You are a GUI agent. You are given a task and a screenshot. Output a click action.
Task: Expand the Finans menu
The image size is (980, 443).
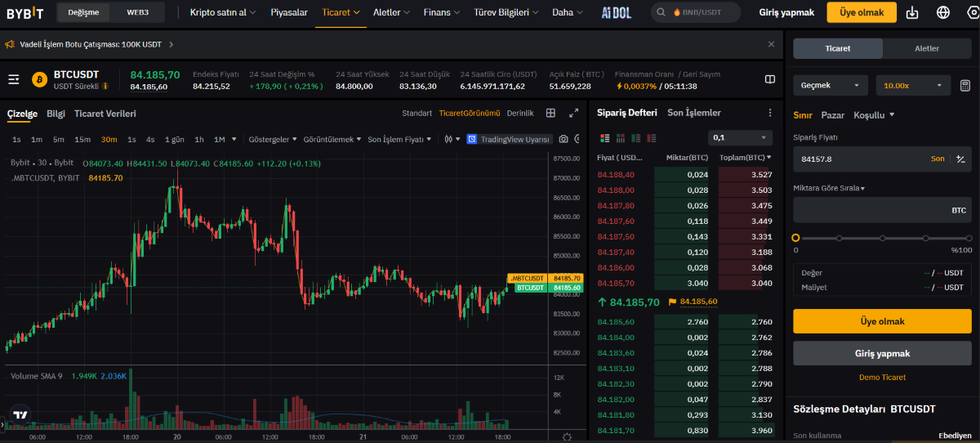[442, 12]
